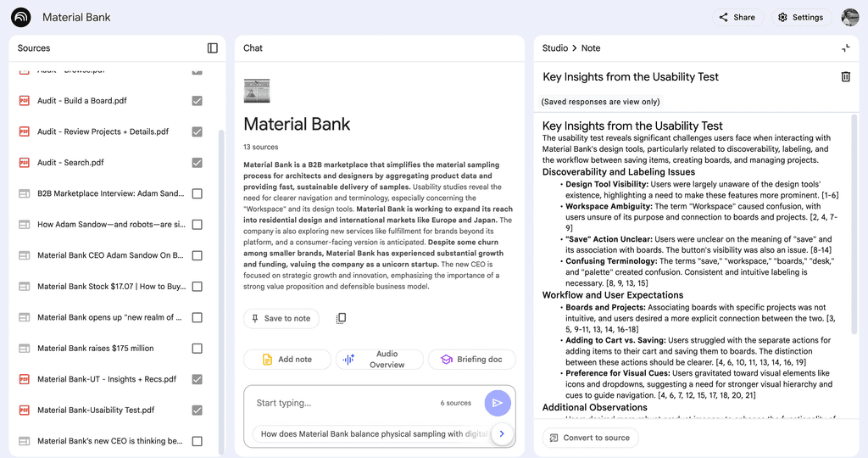Click note title Key Insights from the Usability Test
The height and width of the screenshot is (458, 868).
(631, 77)
